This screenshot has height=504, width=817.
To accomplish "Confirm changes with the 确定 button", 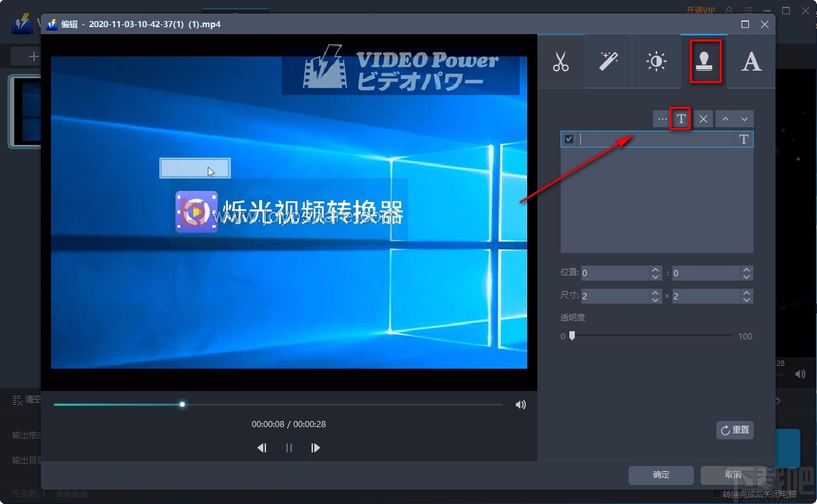I will [x=660, y=475].
